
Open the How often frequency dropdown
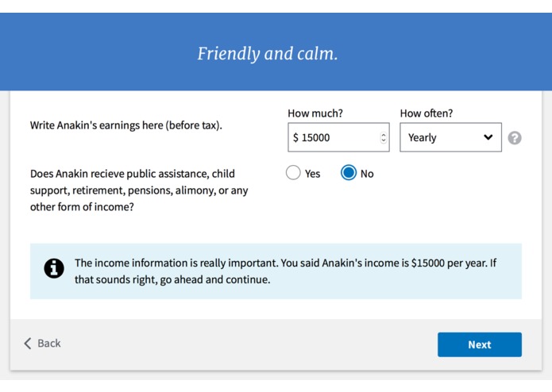450,137
